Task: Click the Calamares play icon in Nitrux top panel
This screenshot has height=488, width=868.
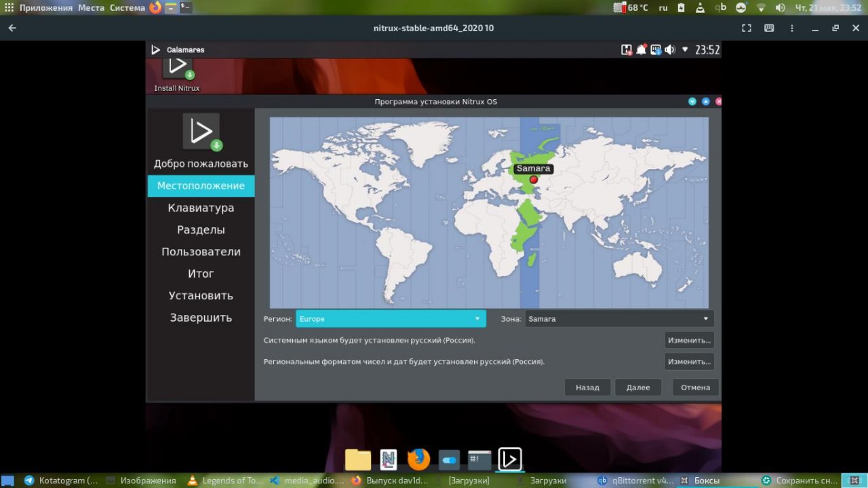Action: 155,50
